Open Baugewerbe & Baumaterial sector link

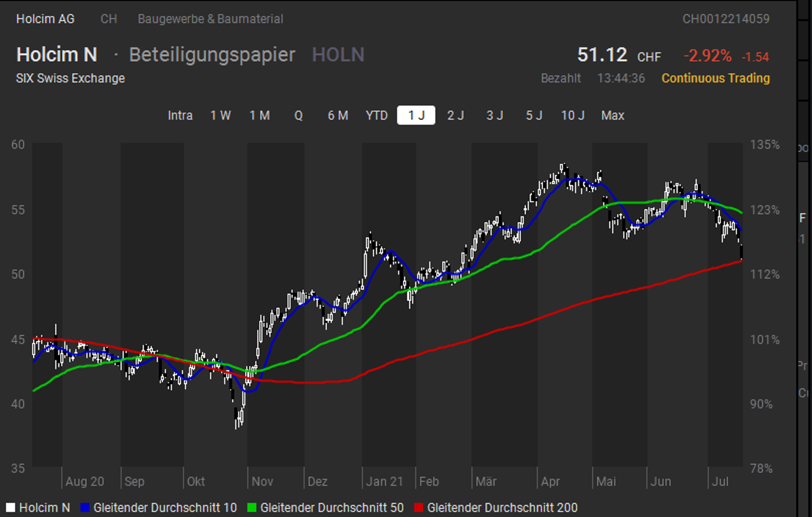click(210, 19)
